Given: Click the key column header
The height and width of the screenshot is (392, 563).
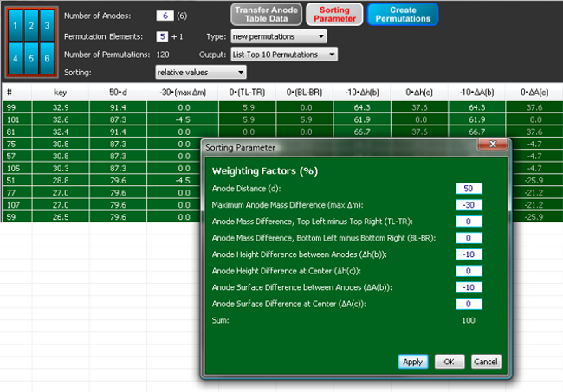Looking at the screenshot, I should click(61, 93).
